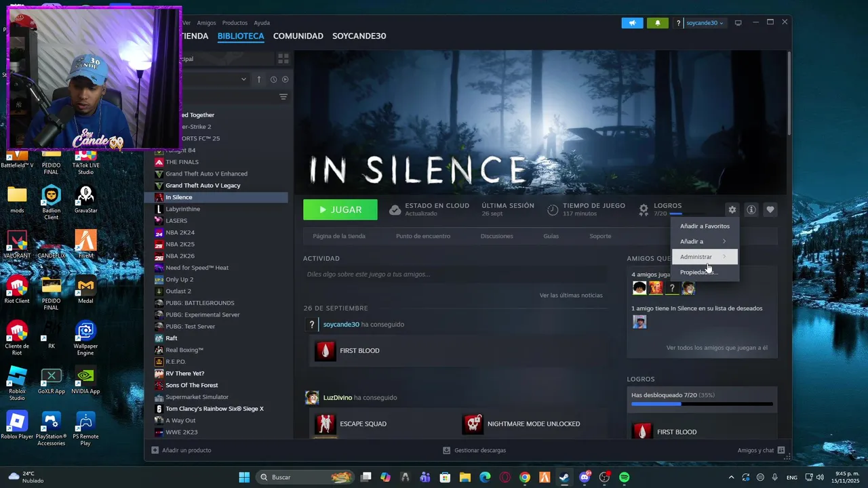Open Steam notifications bell
The height and width of the screenshot is (488, 868).
point(657,23)
